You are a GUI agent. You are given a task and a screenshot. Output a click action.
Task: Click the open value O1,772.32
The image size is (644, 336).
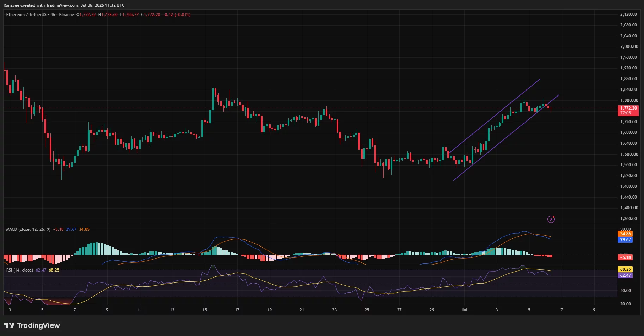pyautogui.click(x=86, y=15)
